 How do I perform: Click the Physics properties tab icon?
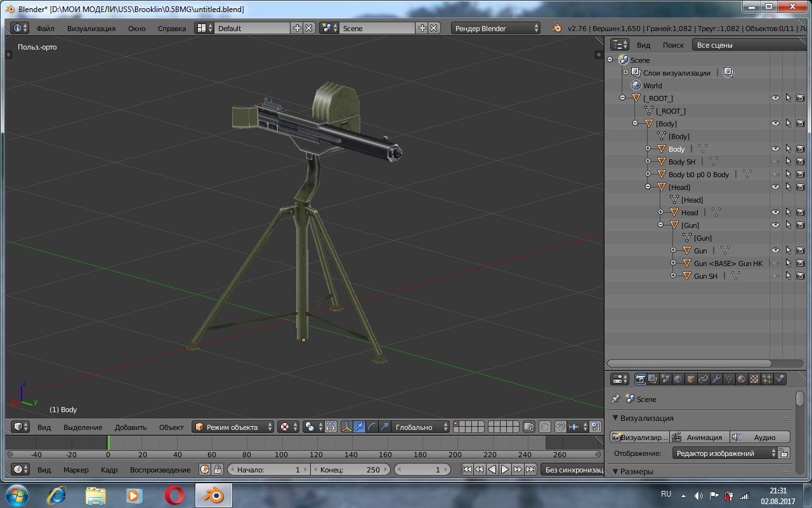click(780, 379)
